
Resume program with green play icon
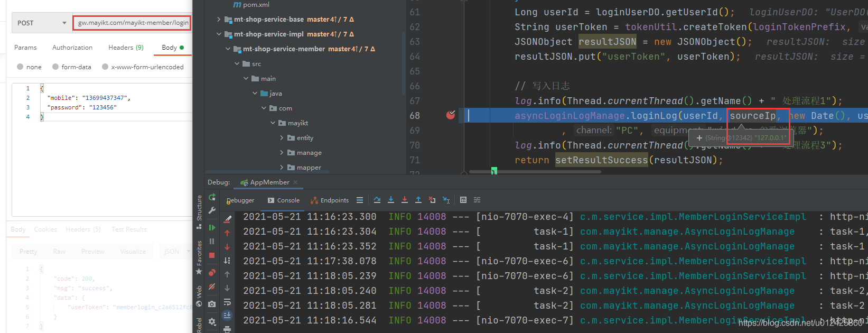212,227
